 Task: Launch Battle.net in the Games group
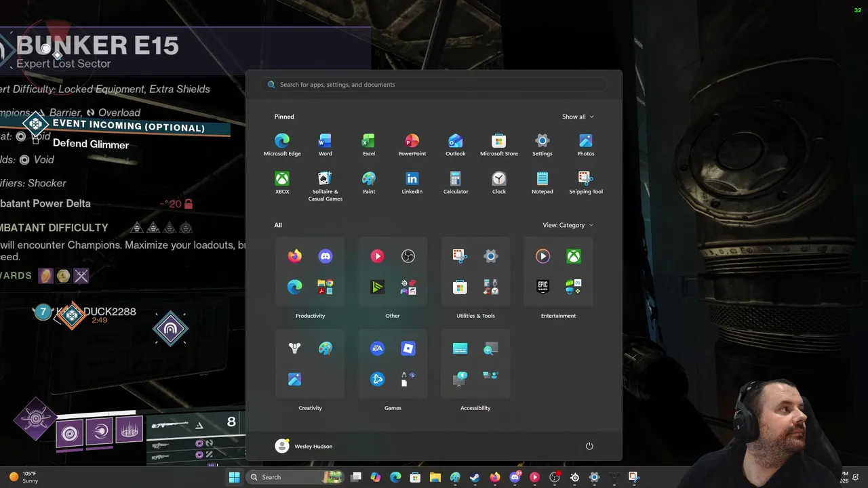(x=377, y=379)
